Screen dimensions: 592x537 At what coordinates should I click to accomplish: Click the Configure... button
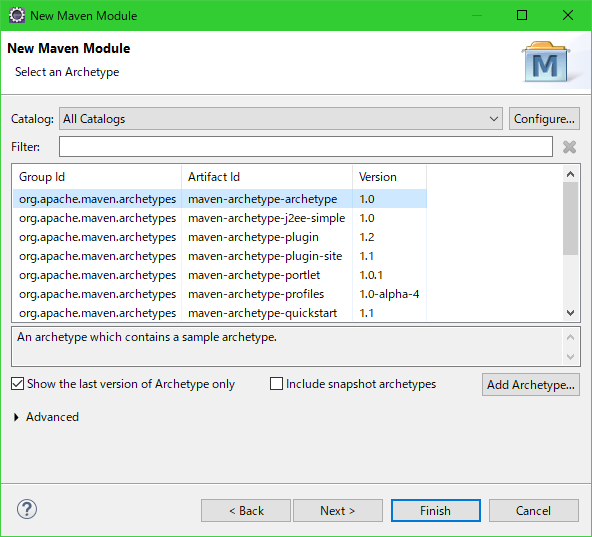point(544,119)
